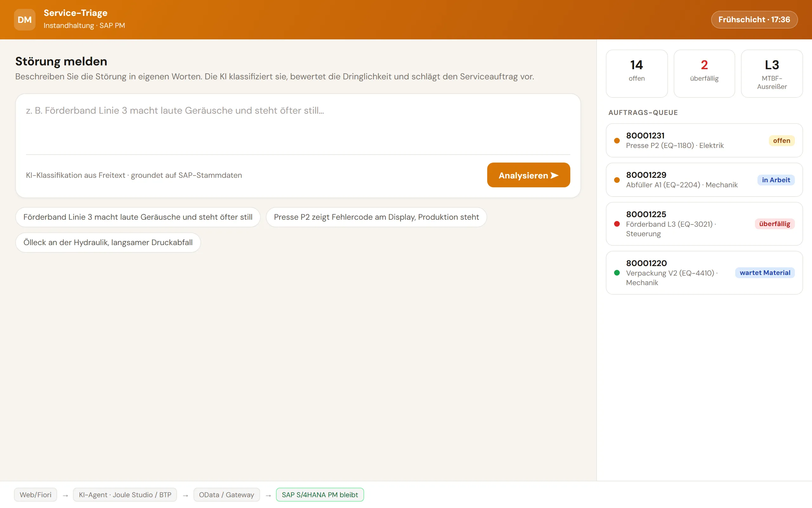Click the arrow icon on Analysieren
Image resolution: width=812 pixels, height=508 pixels.
point(555,175)
